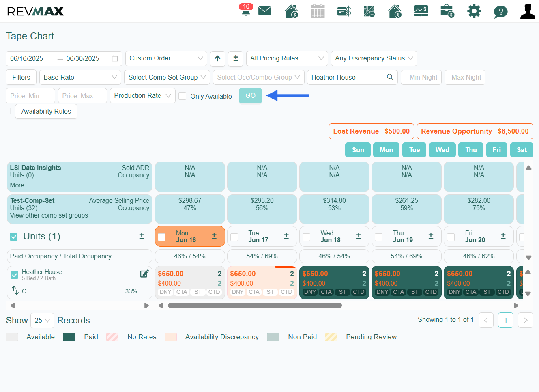This screenshot has height=392, width=539.
Task: Select the Wed weekday tab
Action: pos(442,150)
